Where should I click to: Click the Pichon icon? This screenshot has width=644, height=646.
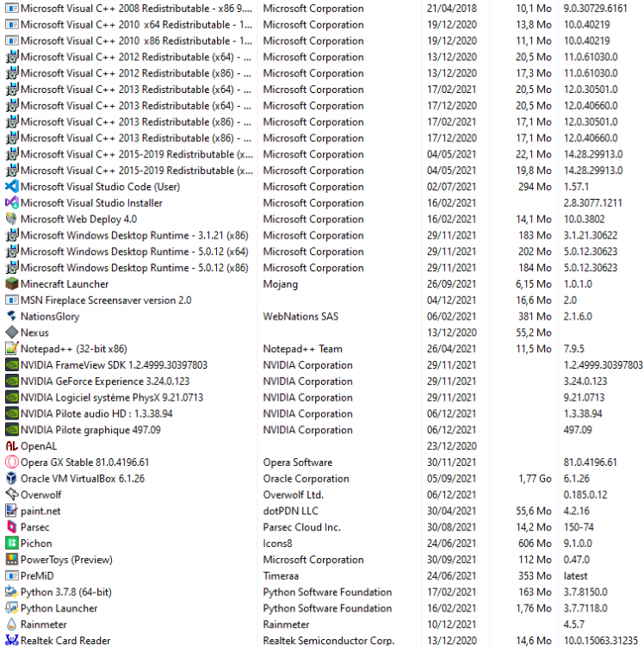point(11,543)
